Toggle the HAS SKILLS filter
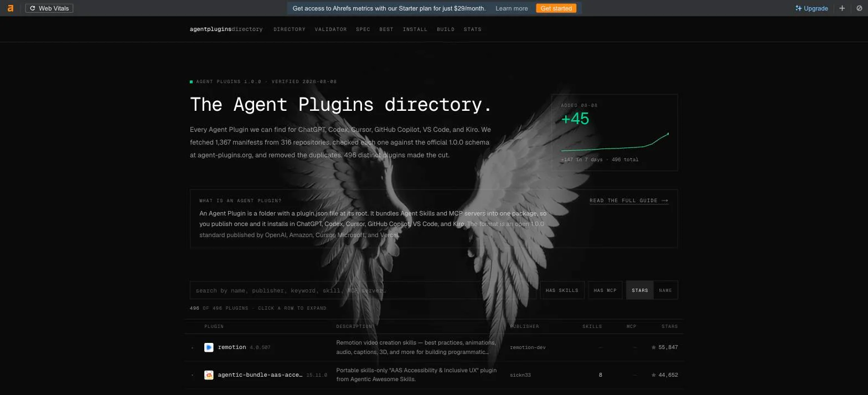 pos(562,290)
